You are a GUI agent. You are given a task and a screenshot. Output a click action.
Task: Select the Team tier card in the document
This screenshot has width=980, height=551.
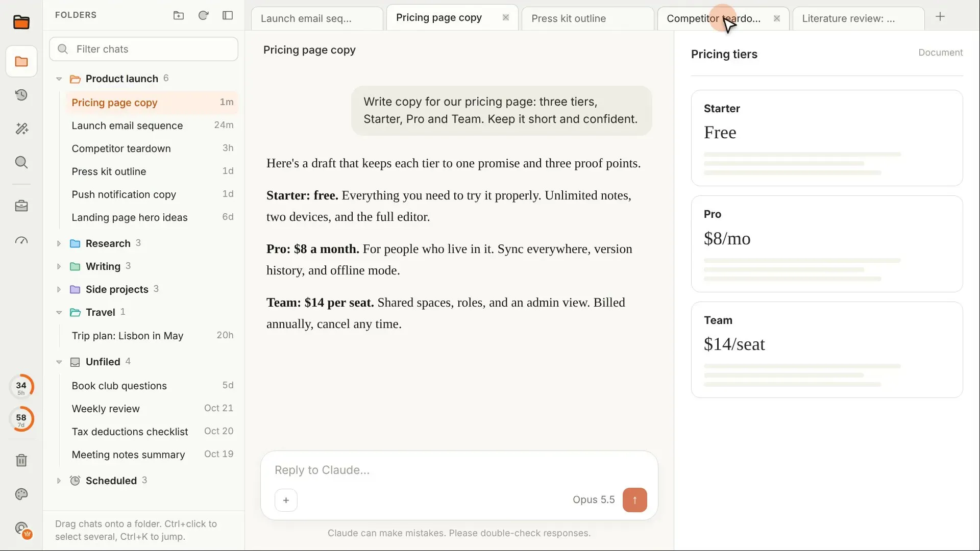(x=827, y=349)
